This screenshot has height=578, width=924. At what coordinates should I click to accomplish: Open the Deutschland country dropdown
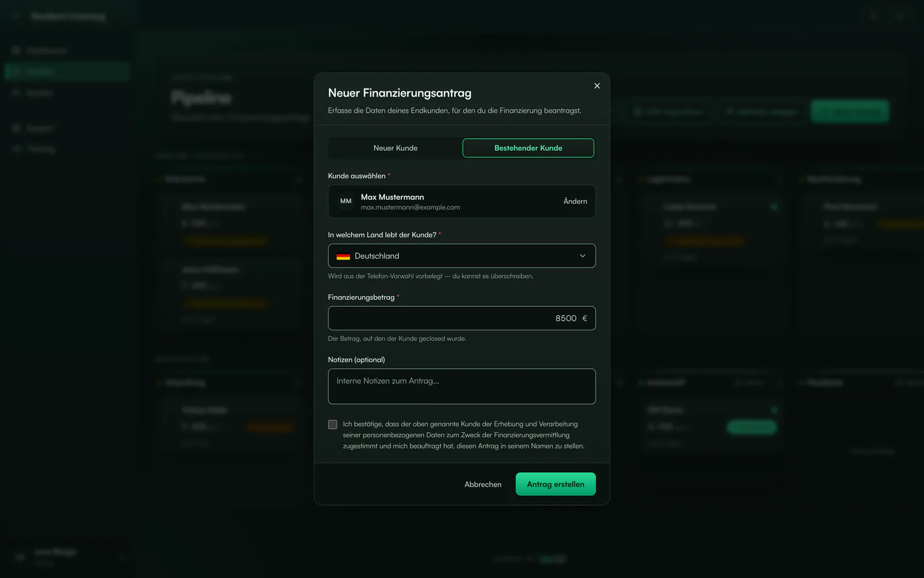click(462, 256)
